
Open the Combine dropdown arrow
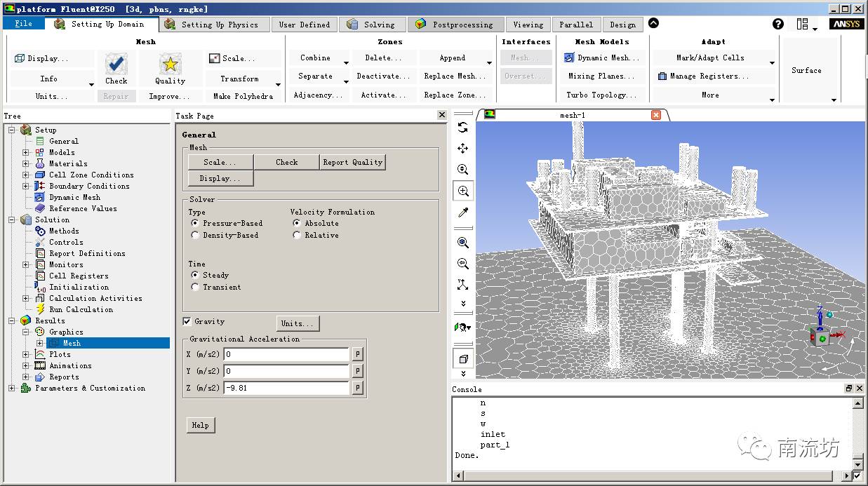[x=346, y=62]
